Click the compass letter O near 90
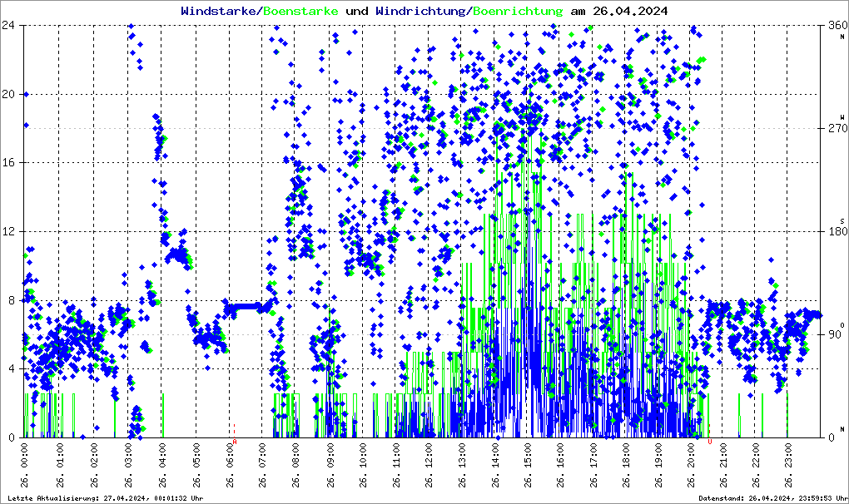The image size is (849, 504). [x=842, y=325]
